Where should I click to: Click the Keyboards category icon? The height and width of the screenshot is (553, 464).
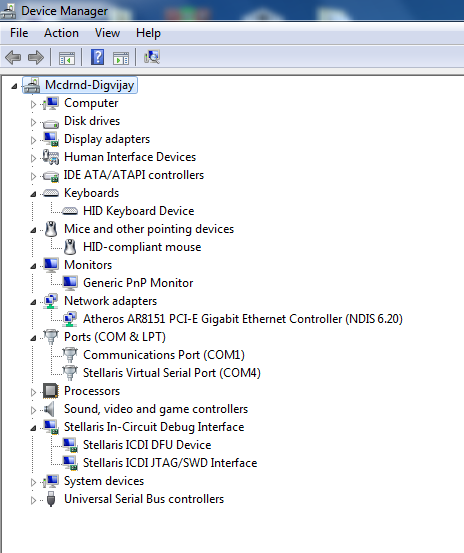tap(51, 193)
